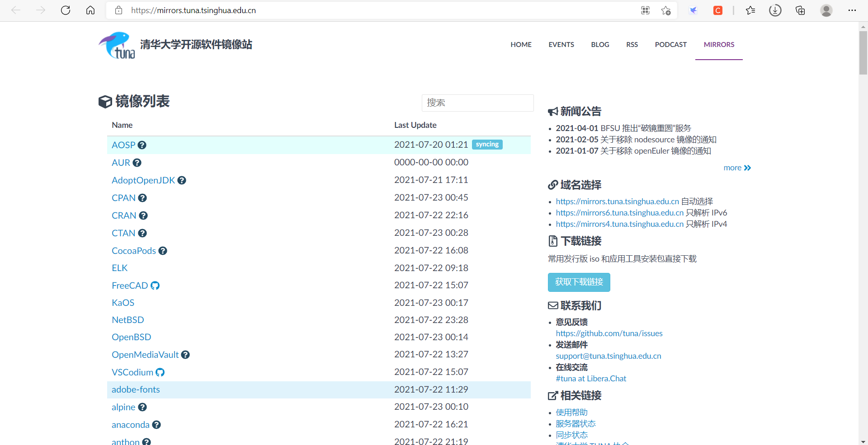Click the Last Update column header
Image resolution: width=868 pixels, height=445 pixels.
(x=415, y=125)
